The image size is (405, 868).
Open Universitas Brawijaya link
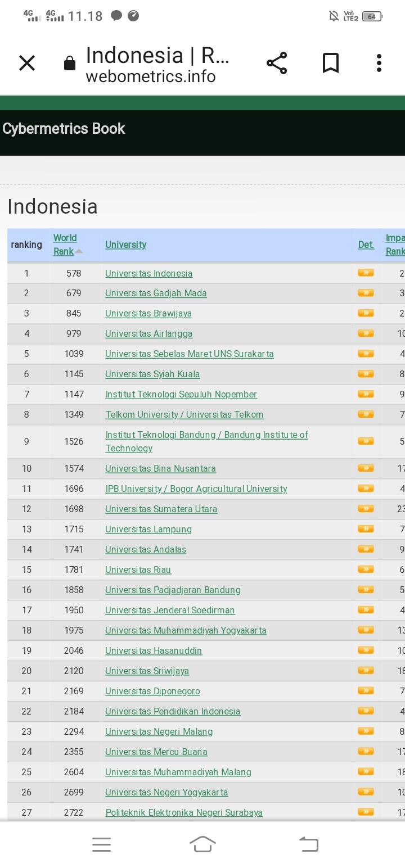click(x=148, y=313)
